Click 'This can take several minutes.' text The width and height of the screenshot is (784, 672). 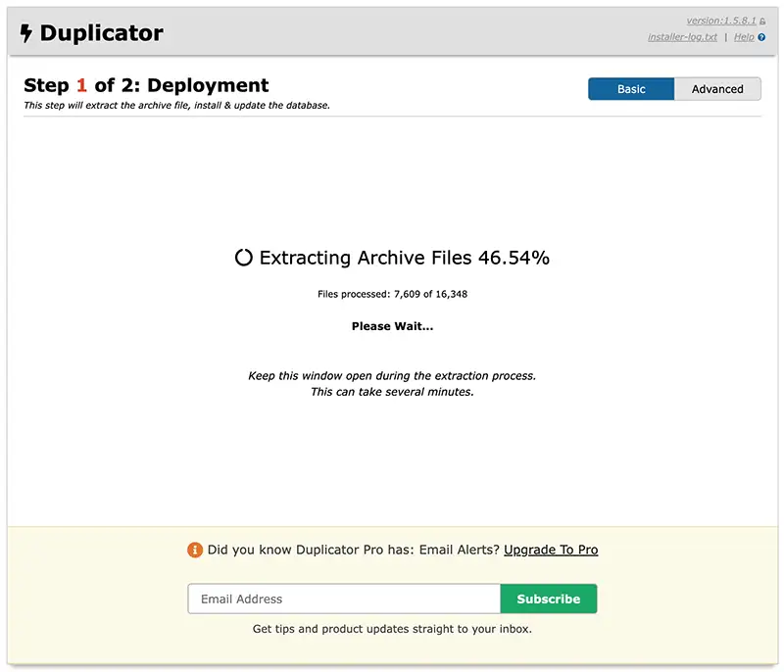(x=392, y=392)
